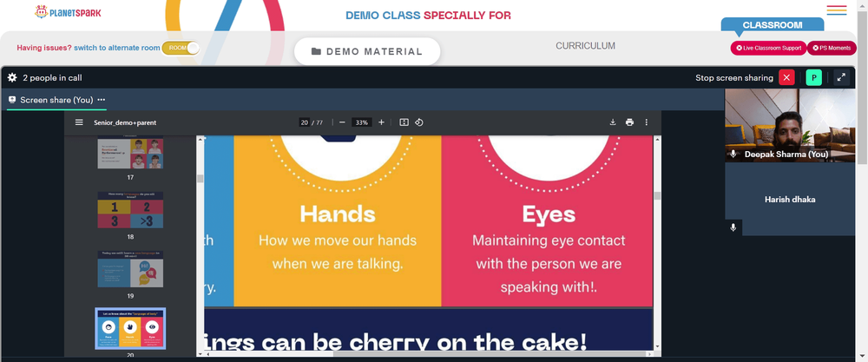
Task: Click the thumbnail panel scrollbar
Action: tap(200, 178)
